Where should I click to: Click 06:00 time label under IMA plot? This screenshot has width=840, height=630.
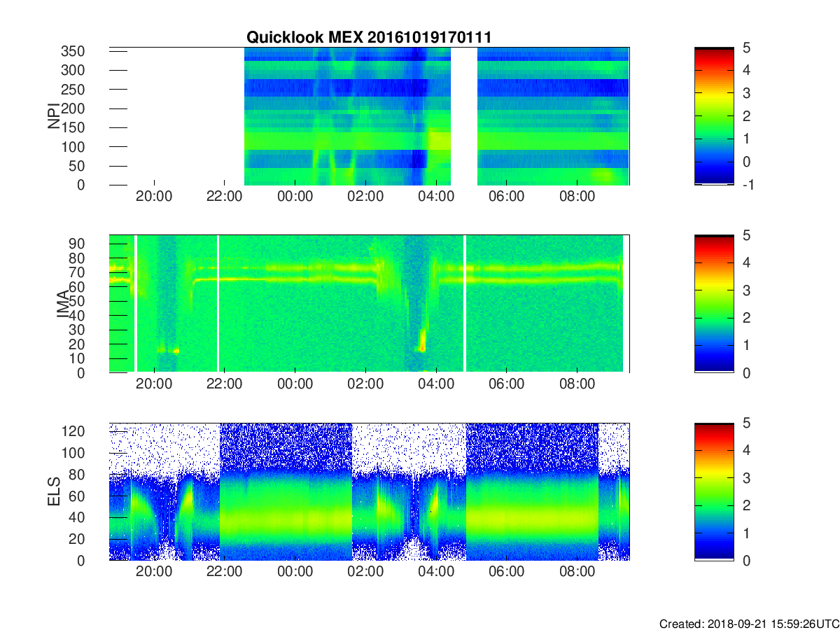click(506, 384)
